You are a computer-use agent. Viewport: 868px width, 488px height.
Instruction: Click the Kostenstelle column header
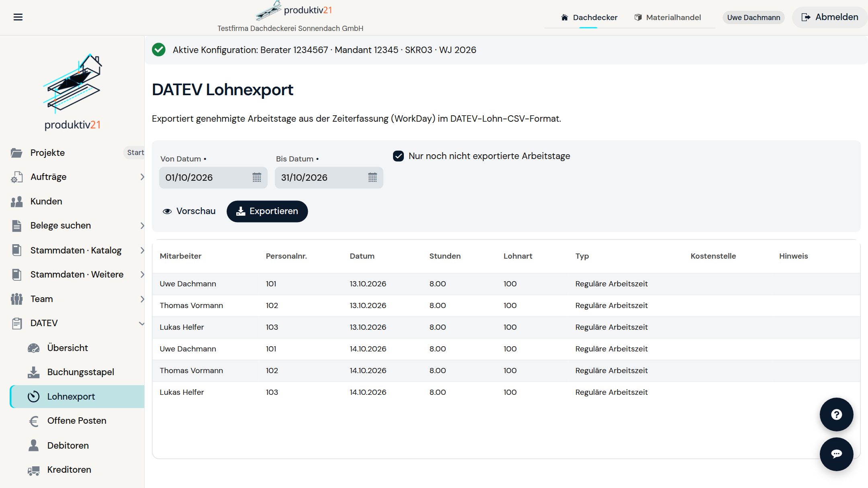click(x=713, y=256)
